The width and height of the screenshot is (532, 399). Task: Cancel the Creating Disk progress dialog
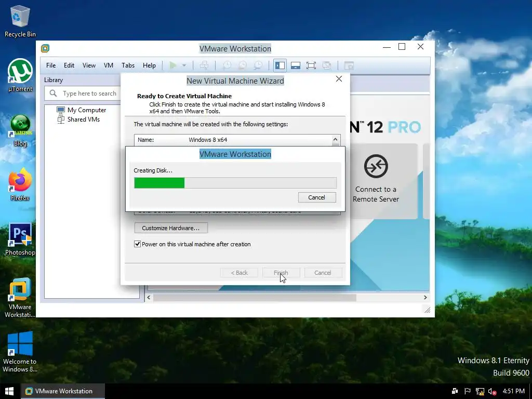point(317,197)
